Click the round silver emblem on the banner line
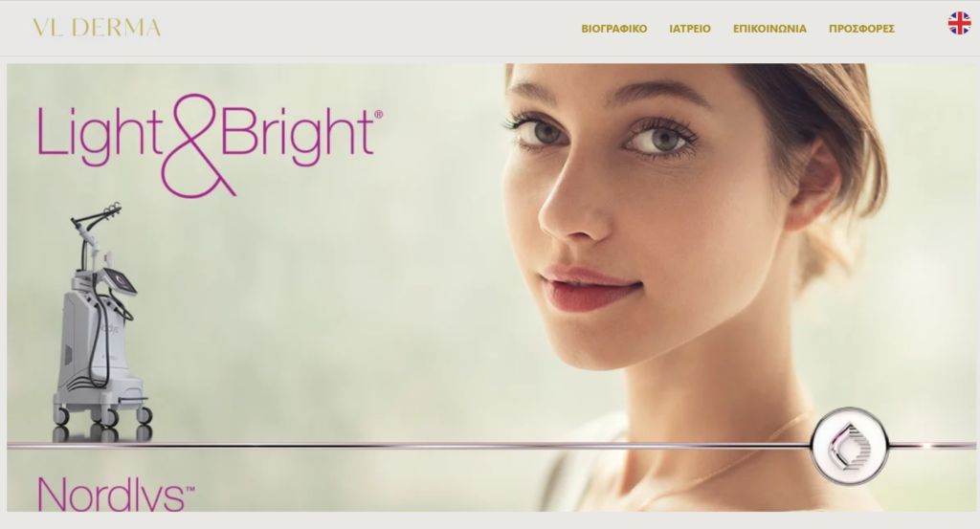Viewport: 980px width, 529px height. tap(850, 446)
